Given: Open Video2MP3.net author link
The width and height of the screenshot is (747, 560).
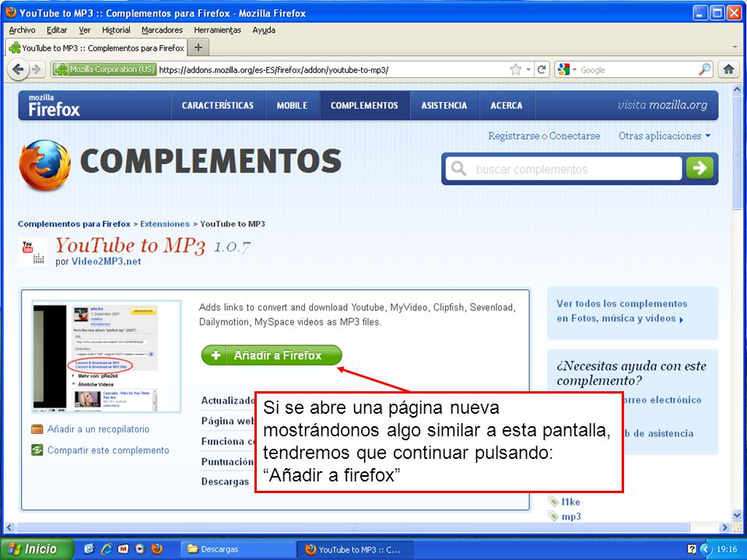Looking at the screenshot, I should pos(107,261).
